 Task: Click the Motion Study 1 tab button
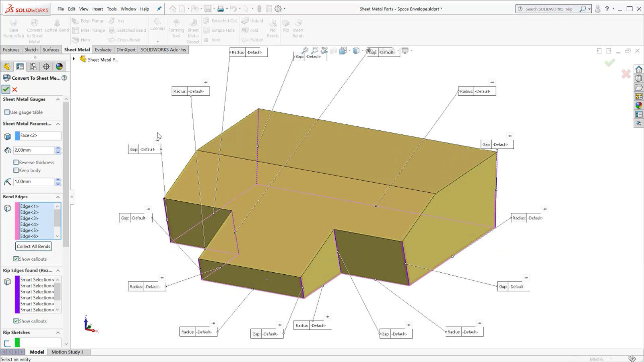pos(67,352)
